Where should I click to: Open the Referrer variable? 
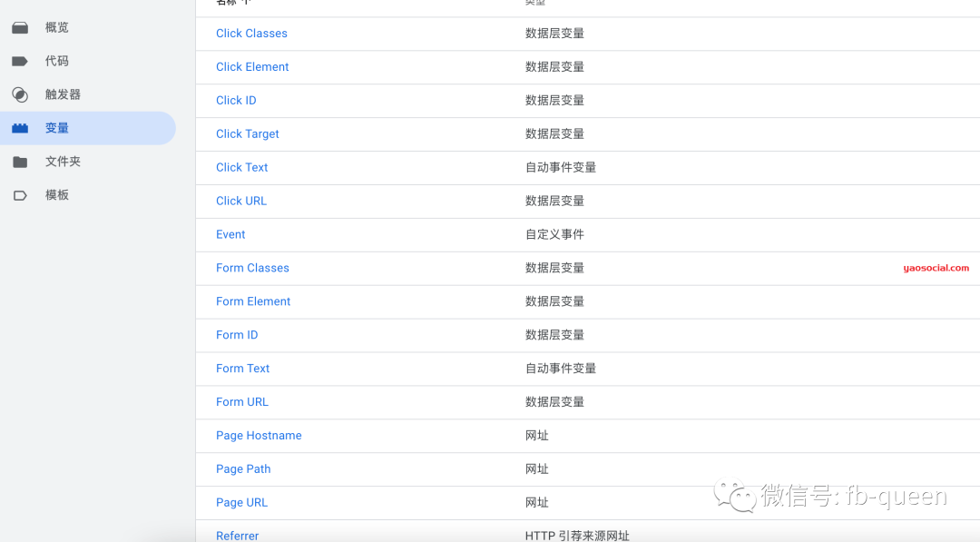pyautogui.click(x=237, y=536)
